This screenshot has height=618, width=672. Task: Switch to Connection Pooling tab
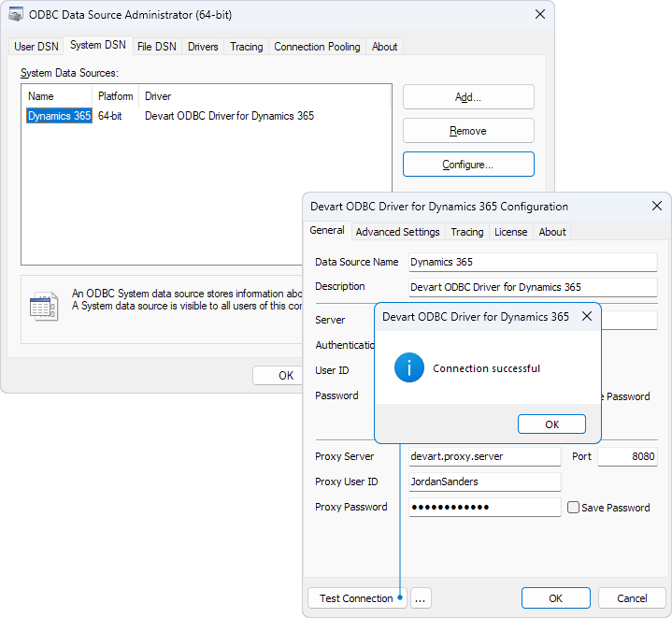(x=317, y=47)
